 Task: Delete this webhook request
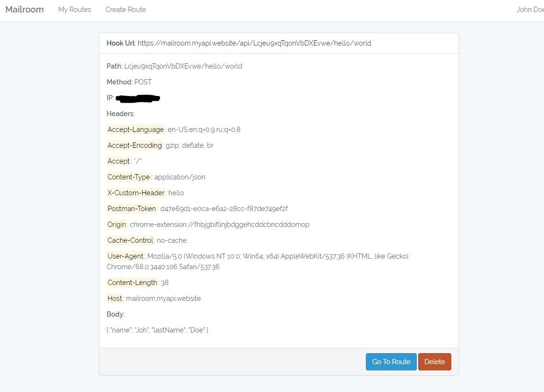click(x=435, y=361)
